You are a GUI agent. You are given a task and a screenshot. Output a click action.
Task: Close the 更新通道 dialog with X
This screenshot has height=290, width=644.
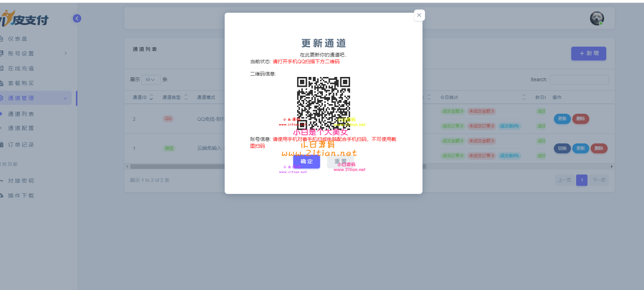[419, 15]
